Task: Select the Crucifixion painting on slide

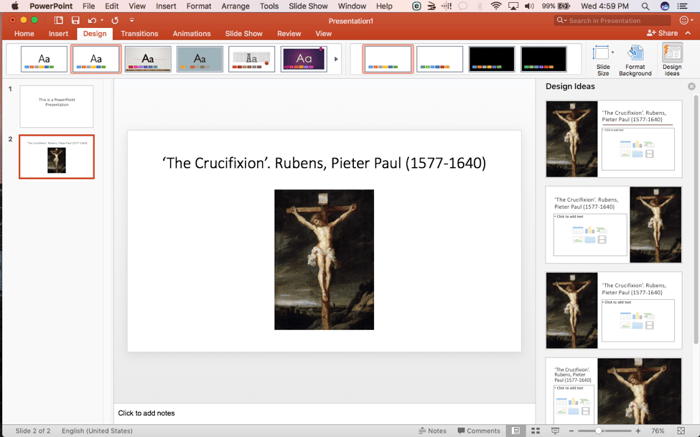Action: click(x=324, y=260)
